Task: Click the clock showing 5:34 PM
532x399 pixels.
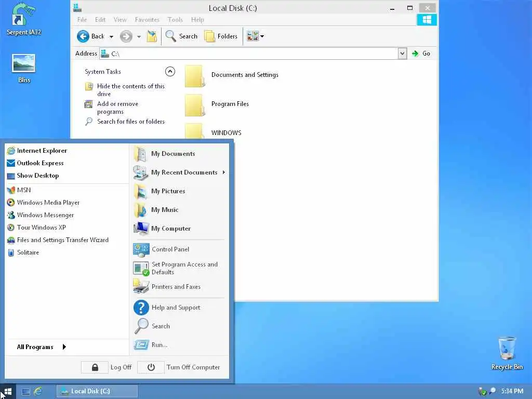Action: coord(512,391)
